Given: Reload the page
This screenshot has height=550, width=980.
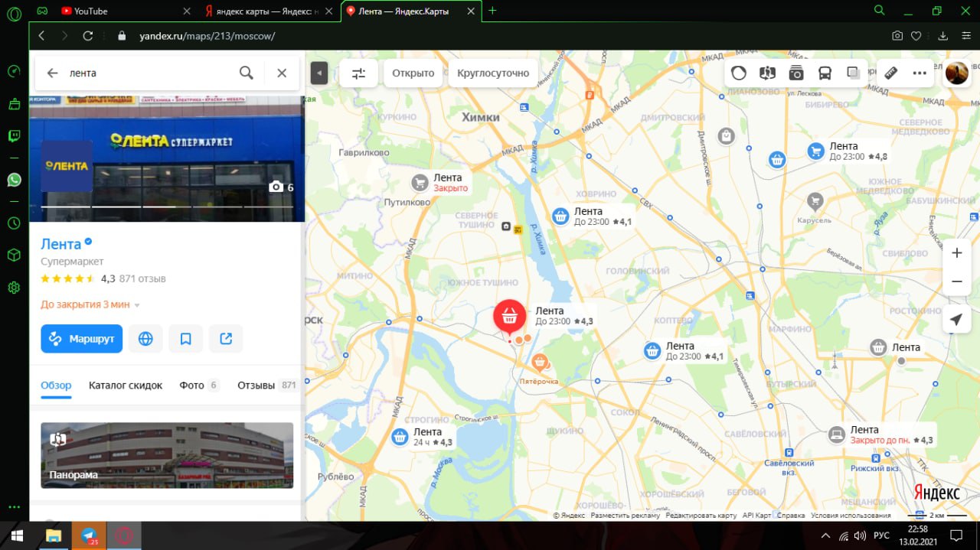Looking at the screenshot, I should click(88, 36).
